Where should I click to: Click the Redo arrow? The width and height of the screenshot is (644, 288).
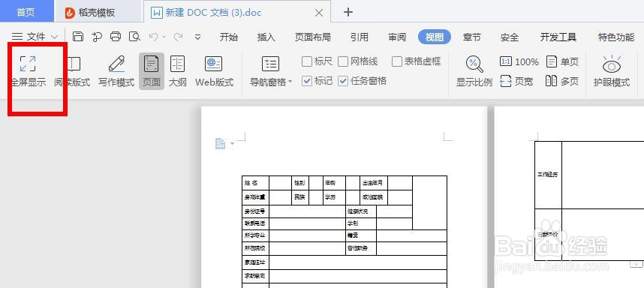[178, 37]
